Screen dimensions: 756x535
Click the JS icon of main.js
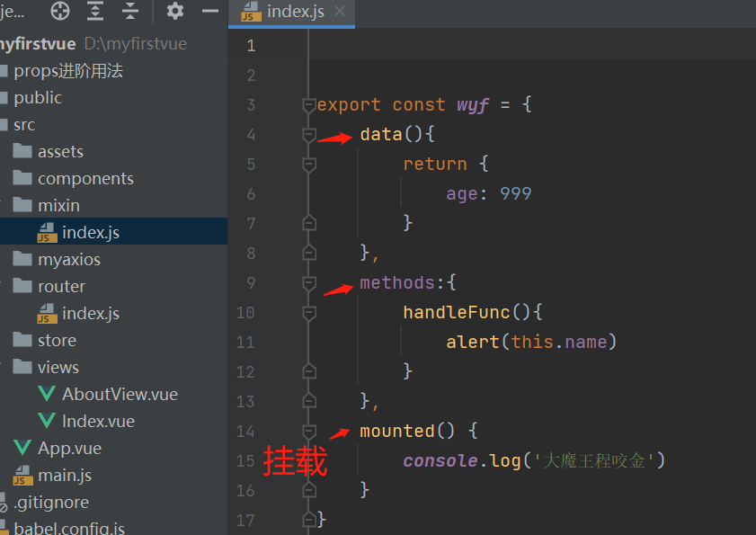22,475
